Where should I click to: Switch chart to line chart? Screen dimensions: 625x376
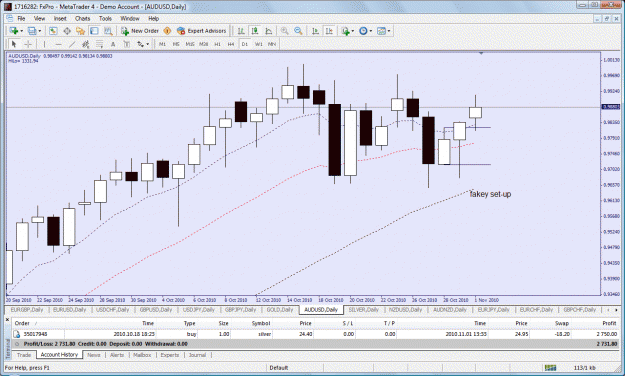(269, 31)
